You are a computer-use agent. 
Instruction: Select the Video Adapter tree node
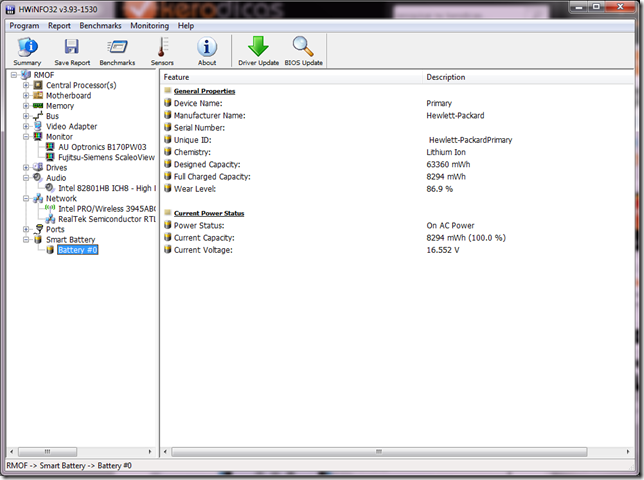pyautogui.click(x=71, y=126)
